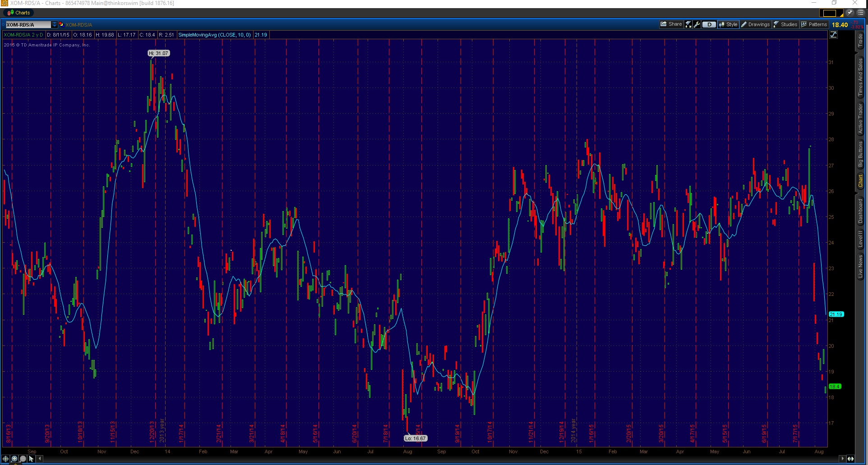Select the crosshair pan tool icon
Screen dimensions: 868x465
click(6, 459)
